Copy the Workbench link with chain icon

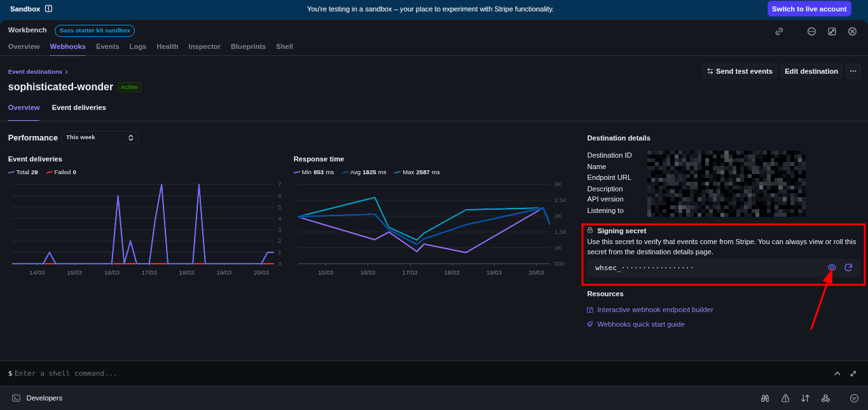779,31
